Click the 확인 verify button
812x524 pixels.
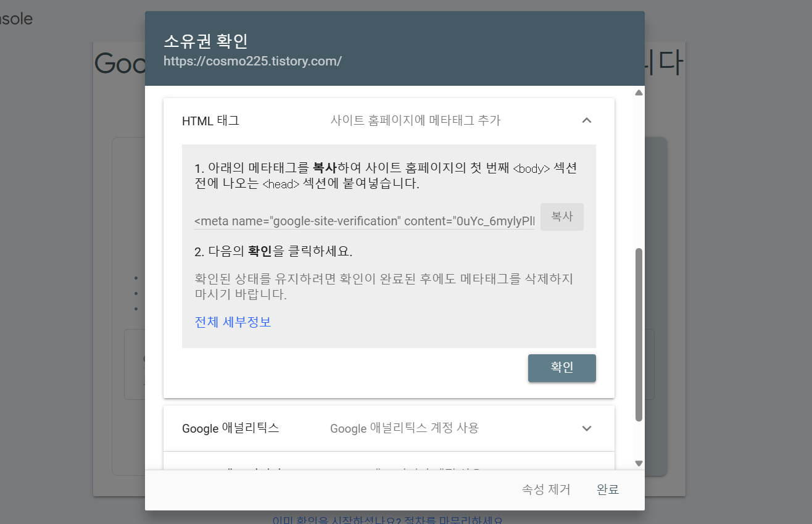pyautogui.click(x=562, y=368)
